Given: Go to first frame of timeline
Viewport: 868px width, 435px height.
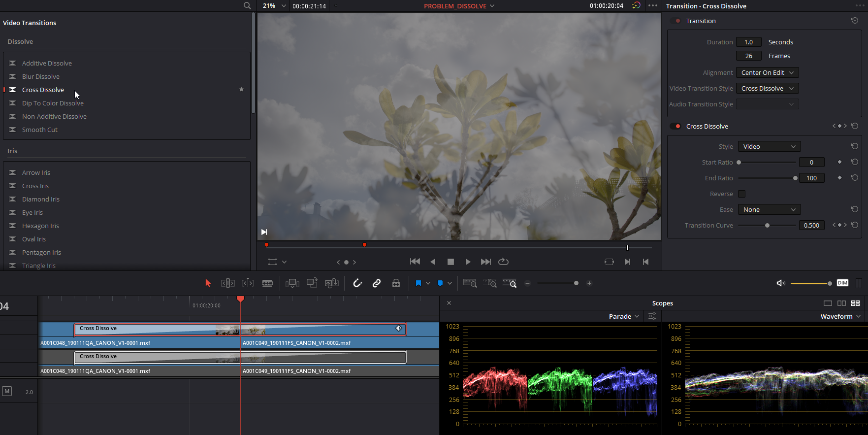Looking at the screenshot, I should click(415, 262).
